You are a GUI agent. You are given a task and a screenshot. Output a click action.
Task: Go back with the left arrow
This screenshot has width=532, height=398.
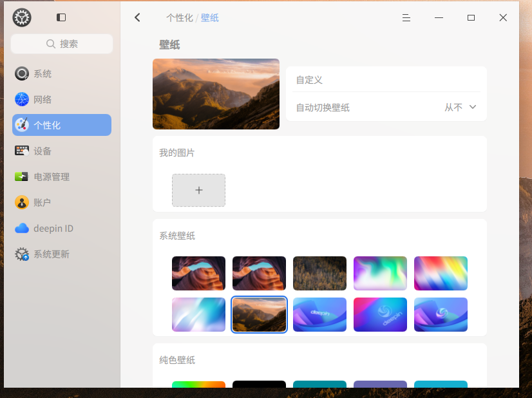tap(137, 17)
